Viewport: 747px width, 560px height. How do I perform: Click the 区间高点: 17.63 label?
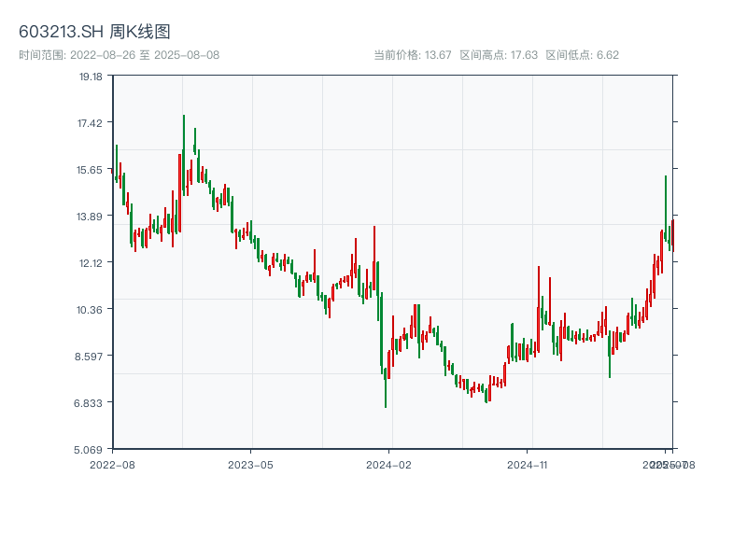pyautogui.click(x=499, y=55)
